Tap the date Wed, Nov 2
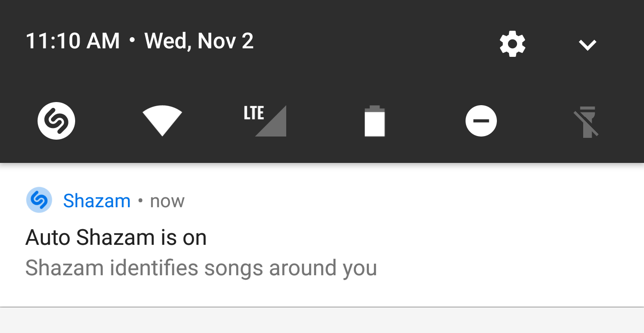644x333 pixels. (199, 41)
